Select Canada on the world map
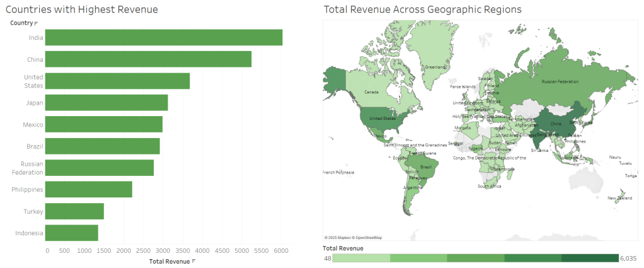 coord(372,93)
